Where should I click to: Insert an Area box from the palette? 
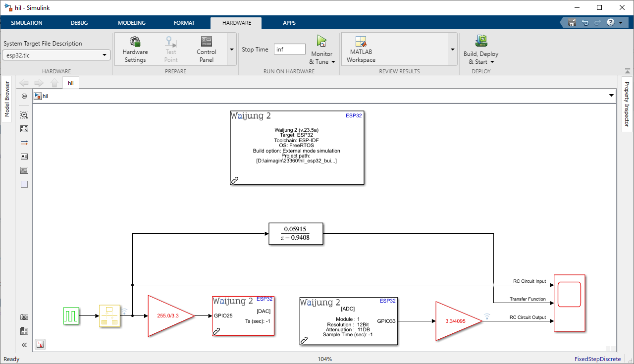point(24,184)
